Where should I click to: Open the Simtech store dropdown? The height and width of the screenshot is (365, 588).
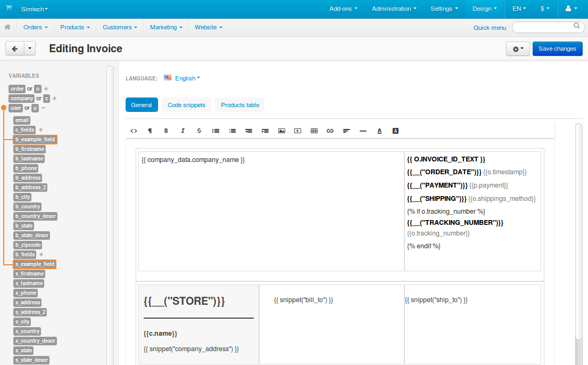35,9
